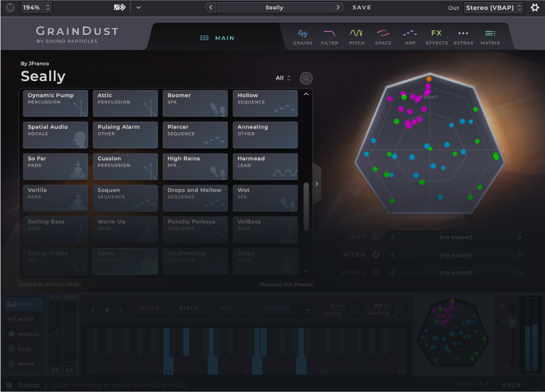Image resolution: width=545 pixels, height=392 pixels.
Task: Click the SAVE button
Action: [x=362, y=8]
